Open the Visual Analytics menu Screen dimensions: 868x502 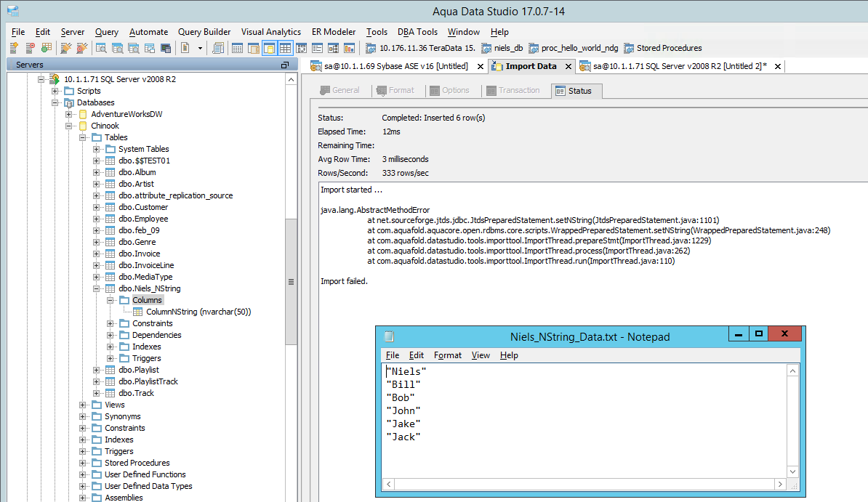tap(270, 32)
